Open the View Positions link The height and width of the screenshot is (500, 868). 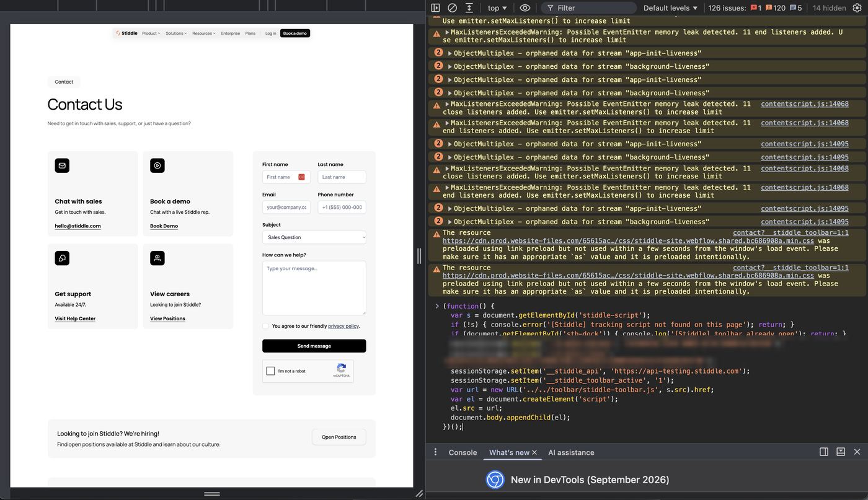[167, 318]
